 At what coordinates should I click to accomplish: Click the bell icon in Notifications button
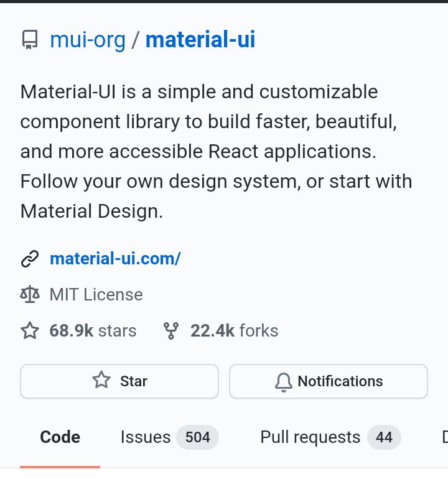[284, 382]
